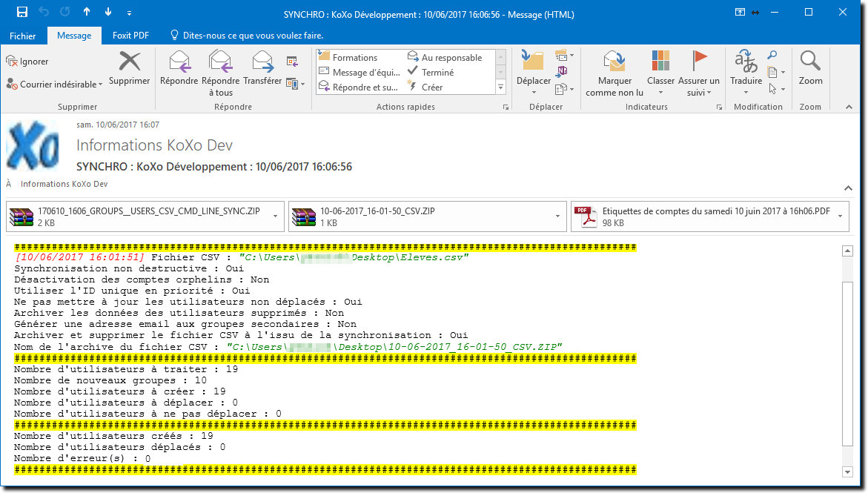Open the dropdown for the SYNC.ZIP attachment

click(x=276, y=216)
